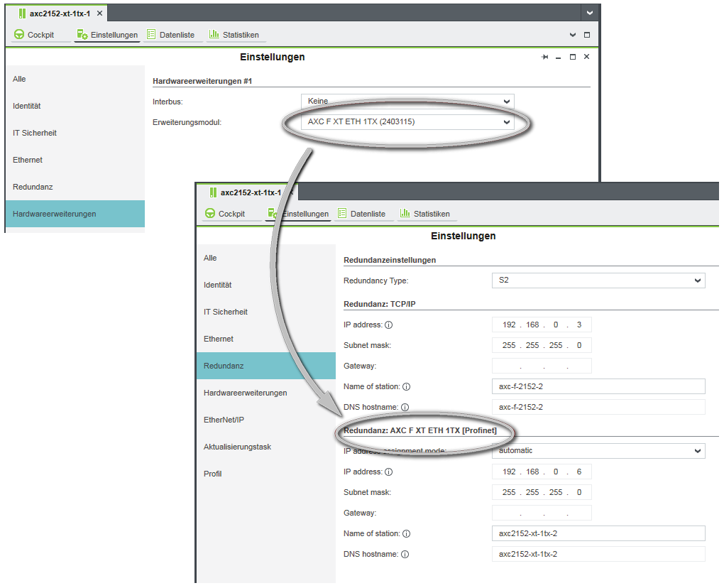Click the Name of station field axc2152-xt-1tx-2

tap(598, 534)
